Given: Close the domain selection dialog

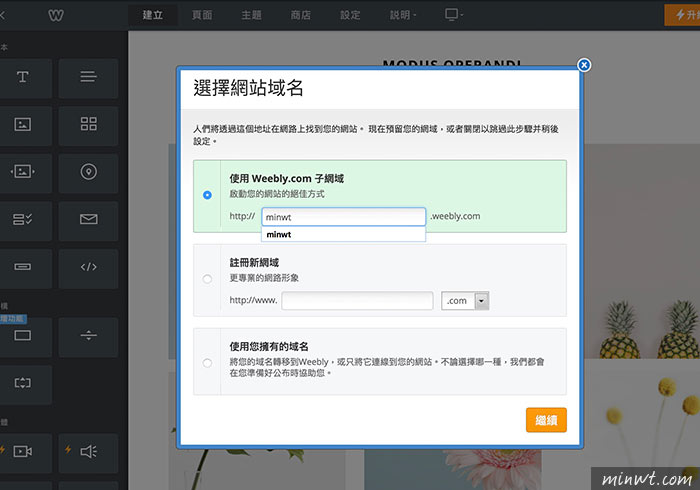Looking at the screenshot, I should click(584, 65).
